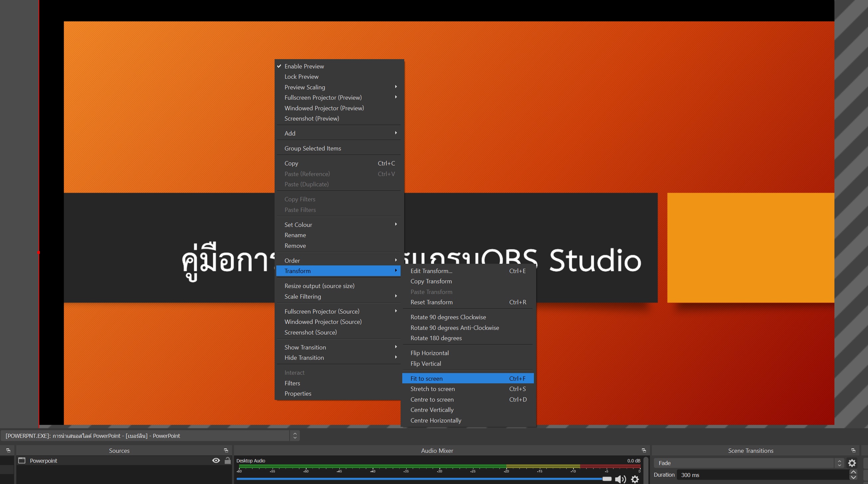This screenshot has width=868, height=484.
Task: Choose Group Selected Items
Action: pos(338,148)
